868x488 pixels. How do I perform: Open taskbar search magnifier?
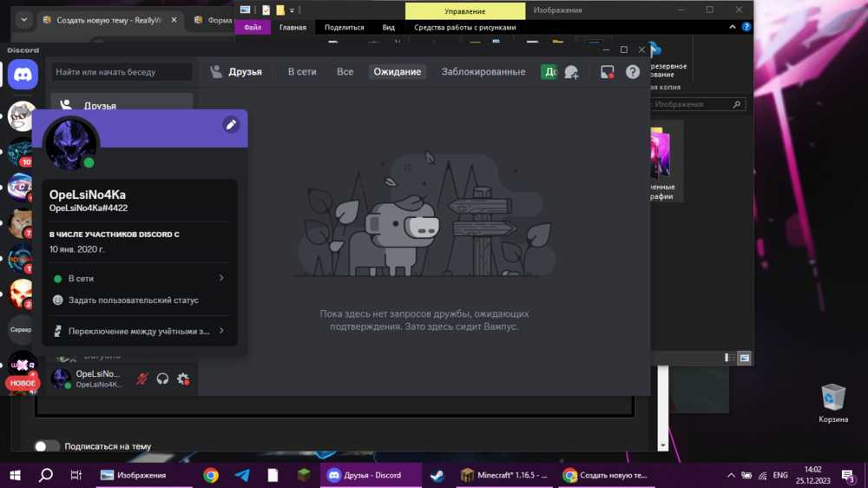(46, 475)
